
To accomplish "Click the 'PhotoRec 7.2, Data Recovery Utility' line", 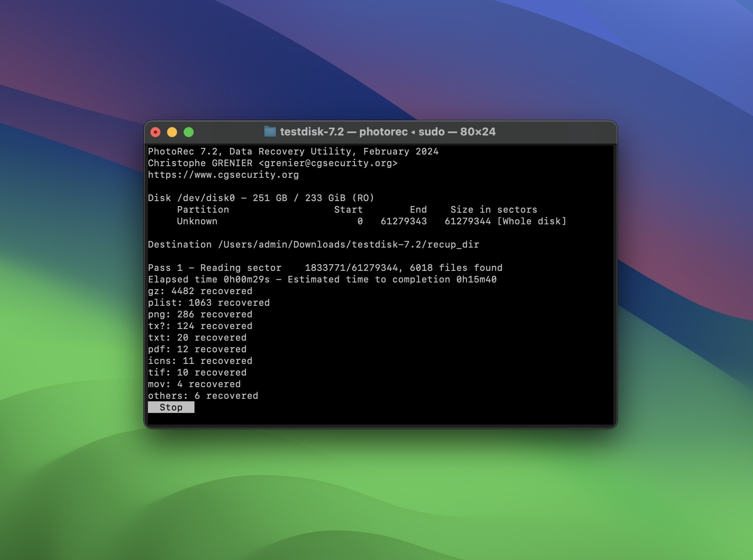I will [293, 152].
